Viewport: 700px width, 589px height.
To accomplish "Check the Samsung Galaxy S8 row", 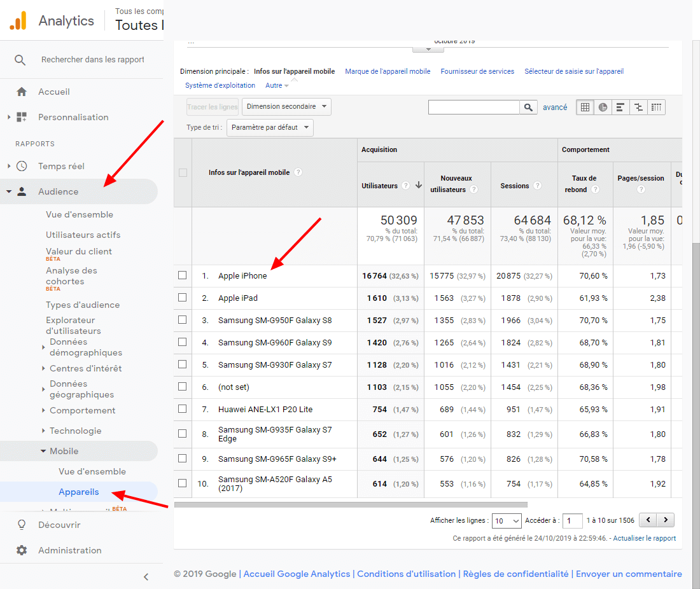I will coord(183,320).
